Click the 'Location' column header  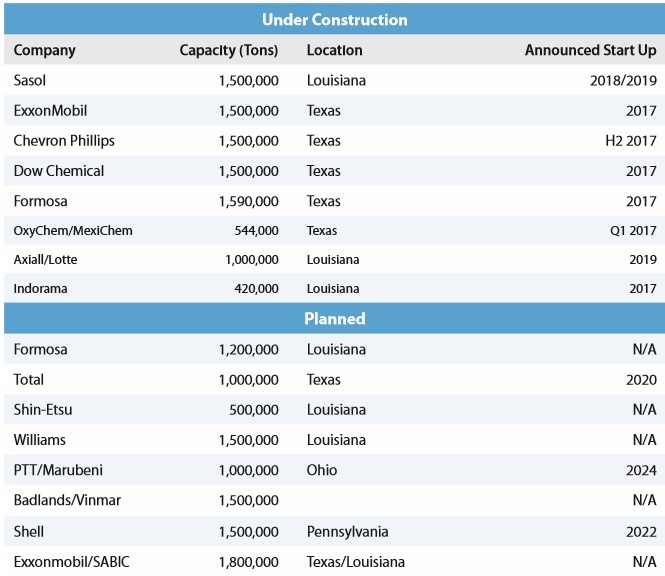point(335,50)
